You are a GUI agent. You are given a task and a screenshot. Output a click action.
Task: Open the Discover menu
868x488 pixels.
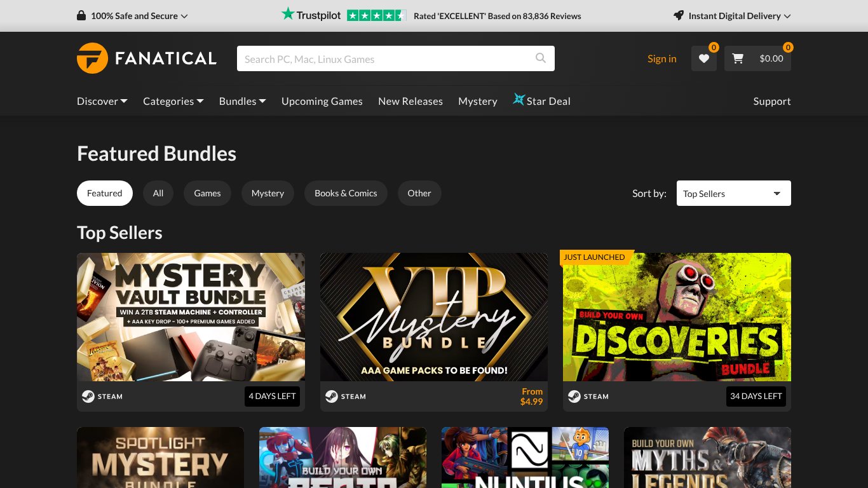tap(102, 101)
